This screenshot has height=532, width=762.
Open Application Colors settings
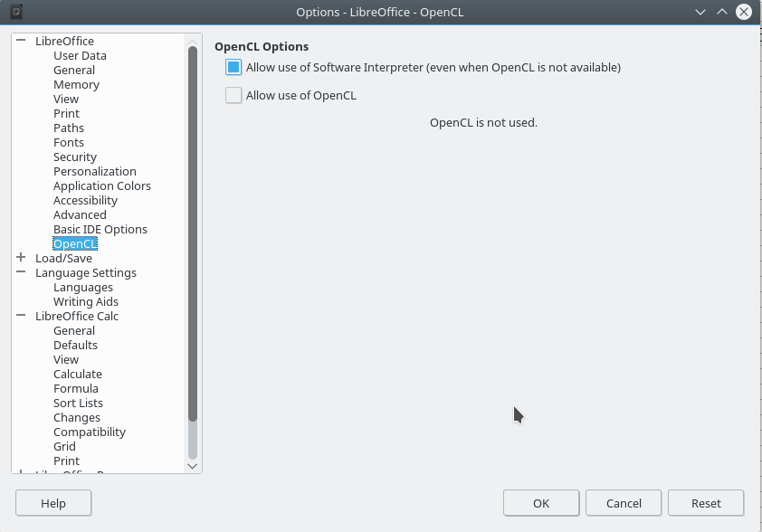pyautogui.click(x=102, y=185)
